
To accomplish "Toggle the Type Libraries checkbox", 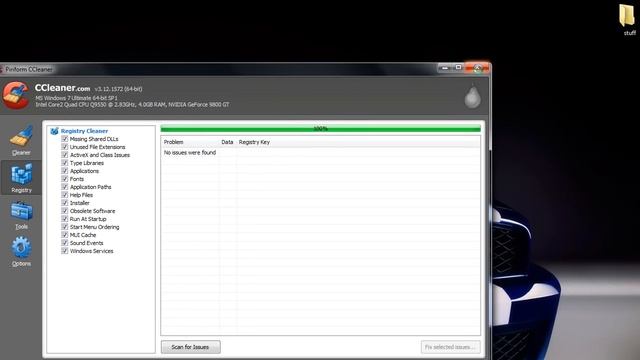I will tap(64, 162).
